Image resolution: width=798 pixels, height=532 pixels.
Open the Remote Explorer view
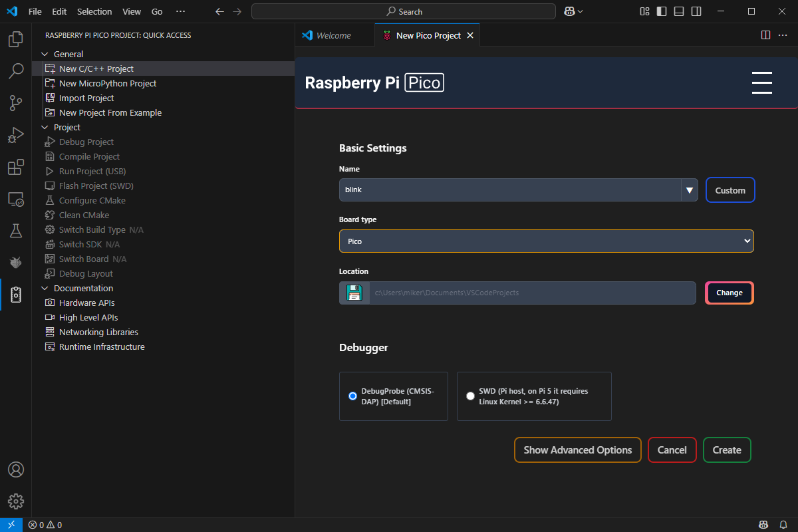15,199
